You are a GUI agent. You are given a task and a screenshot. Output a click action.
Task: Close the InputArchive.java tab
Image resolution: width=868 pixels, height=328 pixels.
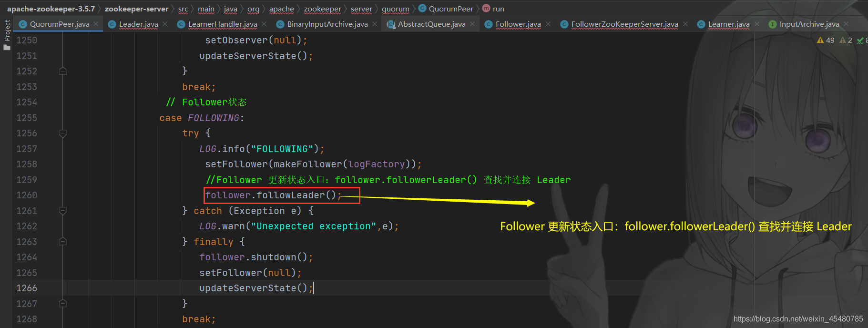point(846,24)
